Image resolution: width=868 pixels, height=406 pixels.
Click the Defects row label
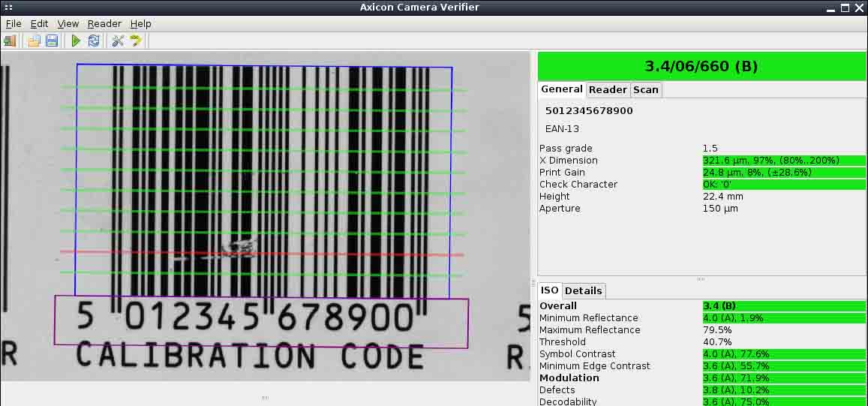[x=557, y=390]
